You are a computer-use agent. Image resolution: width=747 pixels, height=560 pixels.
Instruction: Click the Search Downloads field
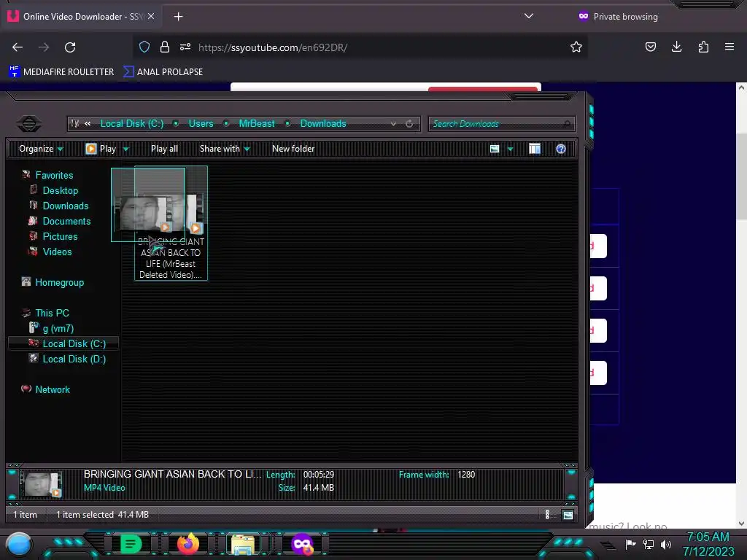coord(502,124)
